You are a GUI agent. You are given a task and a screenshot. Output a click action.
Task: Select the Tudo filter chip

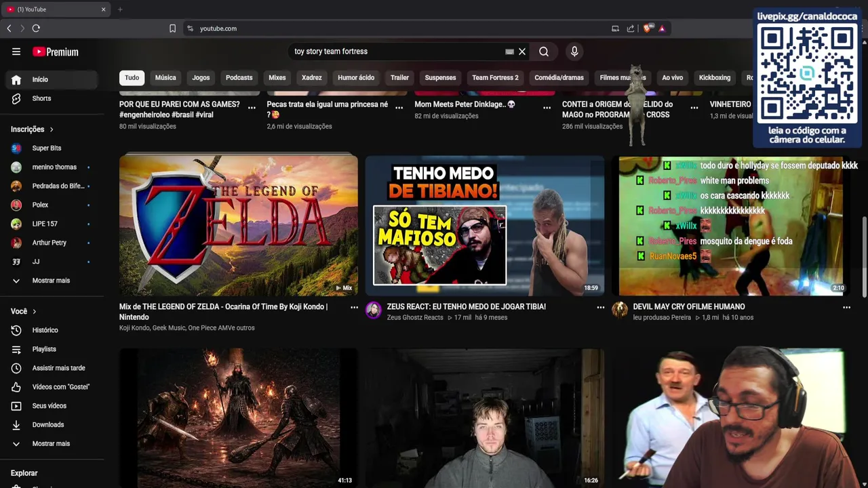(x=132, y=77)
